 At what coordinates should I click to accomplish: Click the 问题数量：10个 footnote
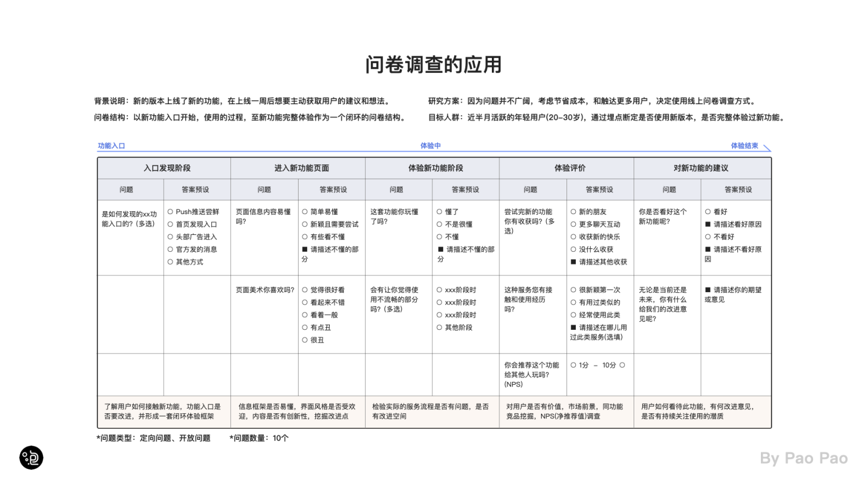click(x=259, y=438)
